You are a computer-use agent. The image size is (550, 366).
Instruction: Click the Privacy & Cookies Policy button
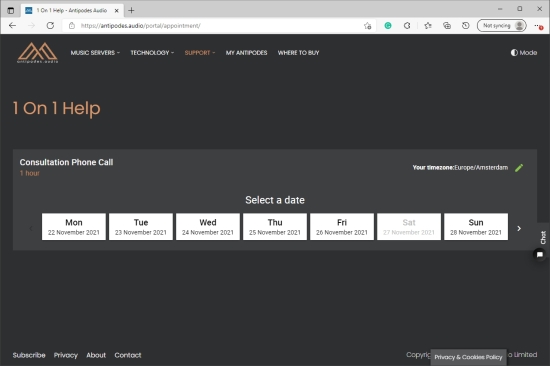pos(468,357)
